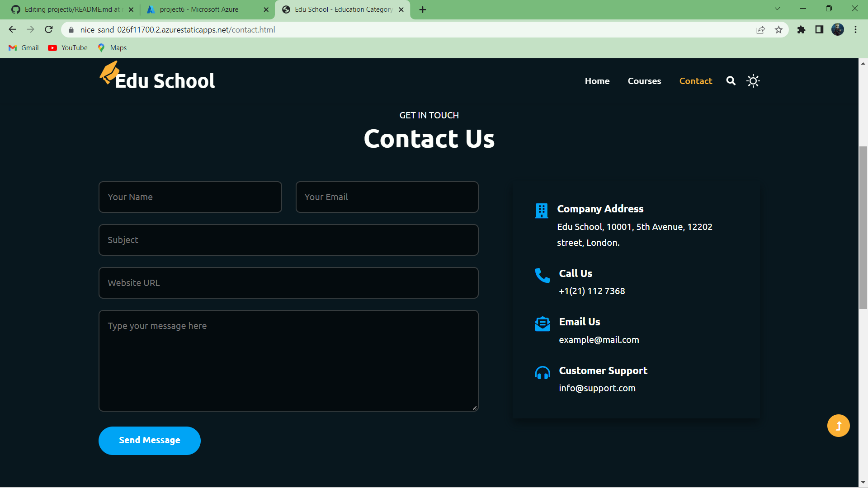Click the page vertical scrollbar thumb
This screenshot has height=488, width=868.
coord(863,228)
